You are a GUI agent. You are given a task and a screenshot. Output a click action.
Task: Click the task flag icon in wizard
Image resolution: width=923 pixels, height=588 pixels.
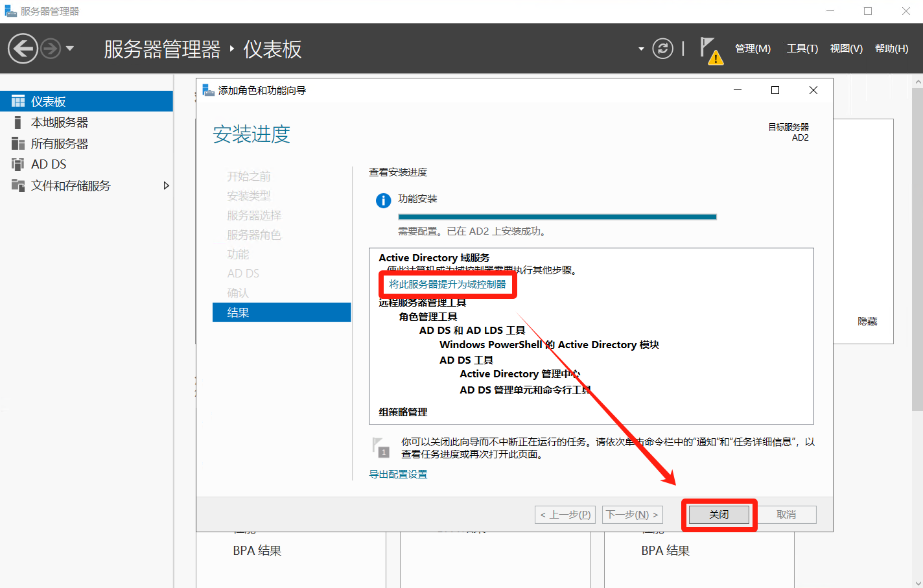pyautogui.click(x=380, y=447)
